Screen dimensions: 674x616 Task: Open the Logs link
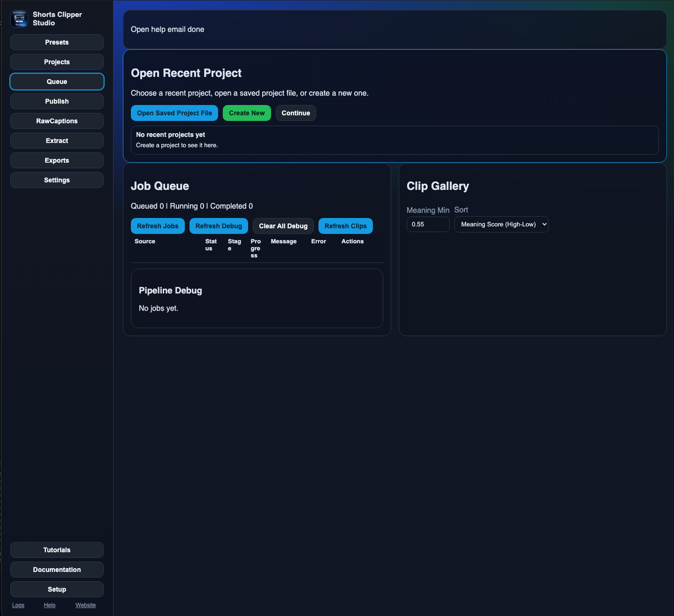pos(18,605)
